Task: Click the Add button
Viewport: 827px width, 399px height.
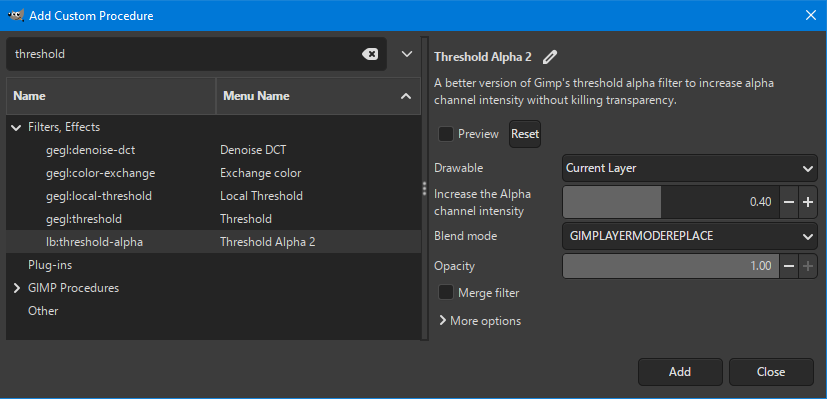Action: [680, 372]
